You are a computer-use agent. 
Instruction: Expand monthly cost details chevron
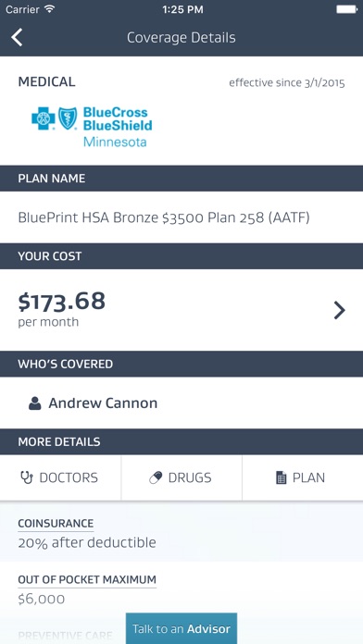(x=339, y=310)
